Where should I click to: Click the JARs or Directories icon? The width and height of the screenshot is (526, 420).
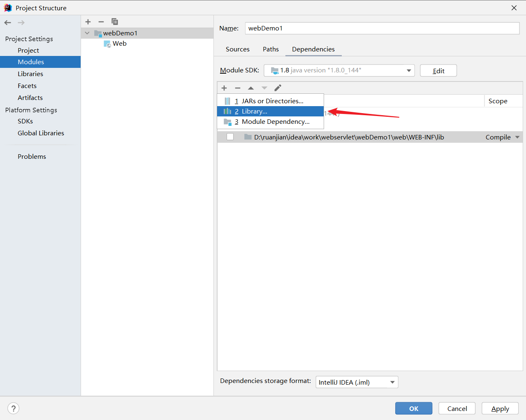pyautogui.click(x=227, y=101)
